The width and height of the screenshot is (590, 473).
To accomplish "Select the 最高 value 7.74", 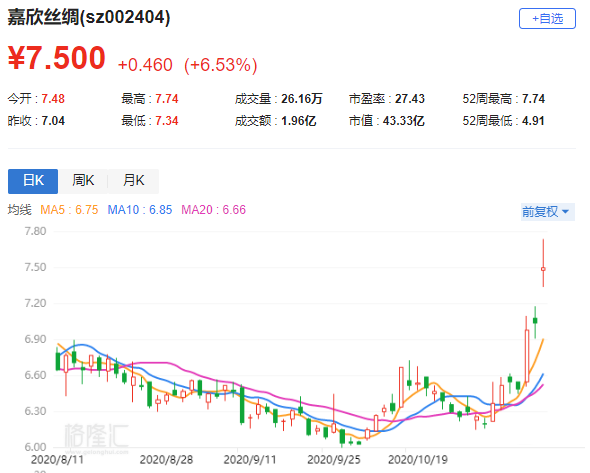I will coord(167,99).
